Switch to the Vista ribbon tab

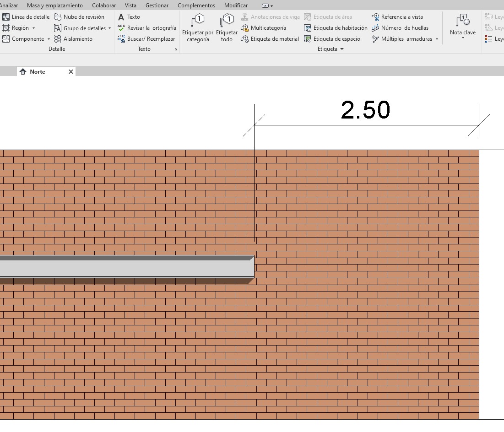(130, 5)
